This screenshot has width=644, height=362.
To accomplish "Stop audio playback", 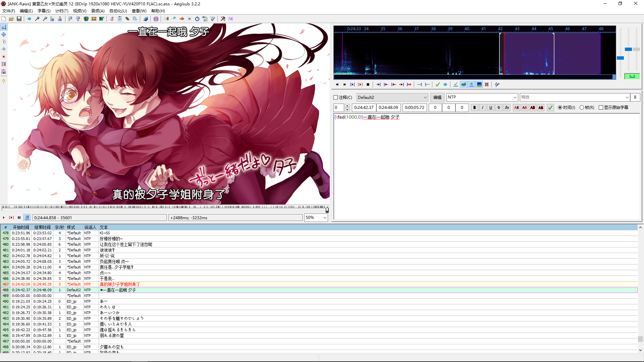I will coord(368,84).
